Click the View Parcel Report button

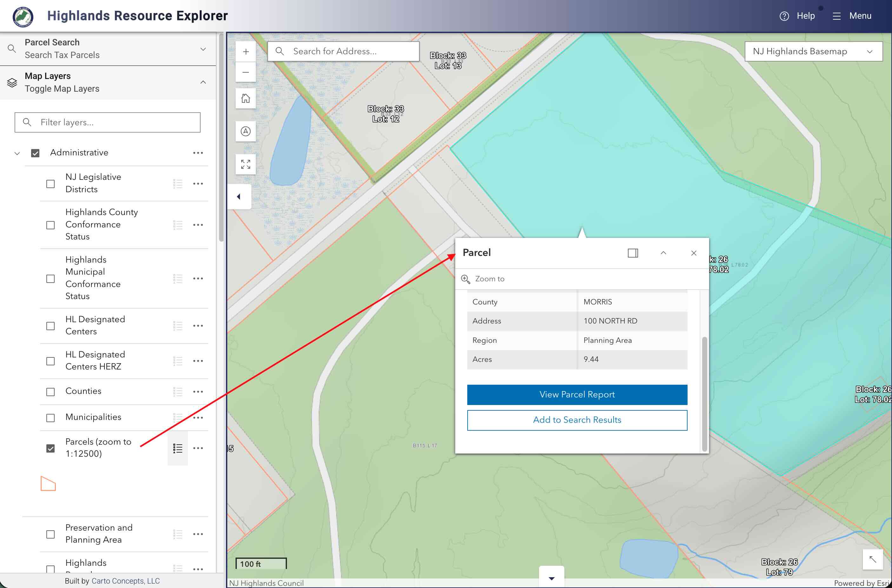(577, 395)
